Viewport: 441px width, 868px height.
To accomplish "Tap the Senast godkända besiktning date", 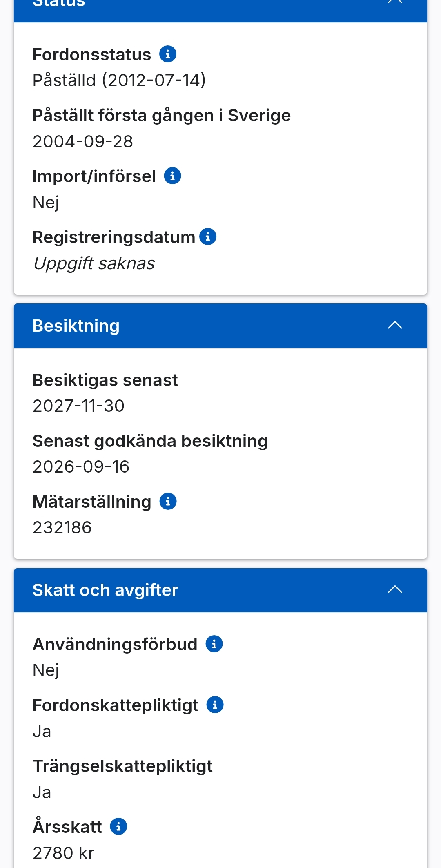I will [81, 466].
